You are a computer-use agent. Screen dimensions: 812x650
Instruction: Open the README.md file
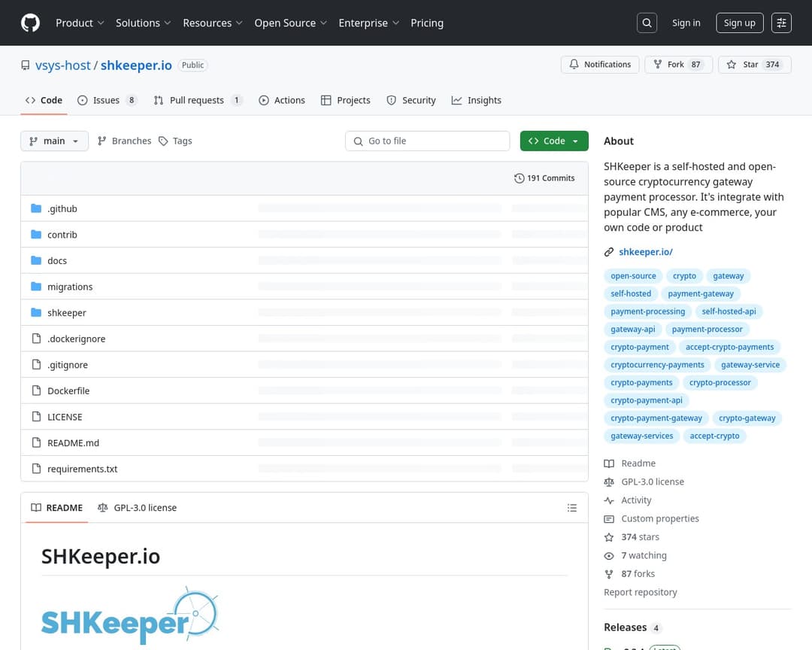click(x=73, y=442)
